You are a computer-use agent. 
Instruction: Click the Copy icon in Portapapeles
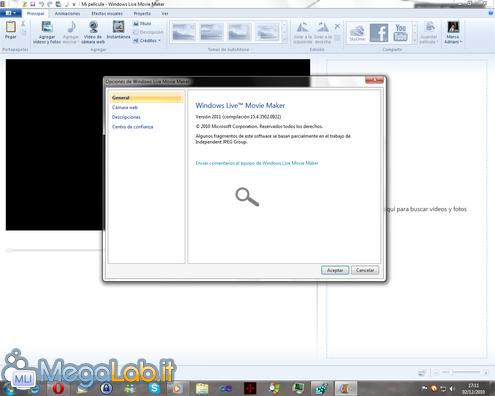tap(23, 32)
